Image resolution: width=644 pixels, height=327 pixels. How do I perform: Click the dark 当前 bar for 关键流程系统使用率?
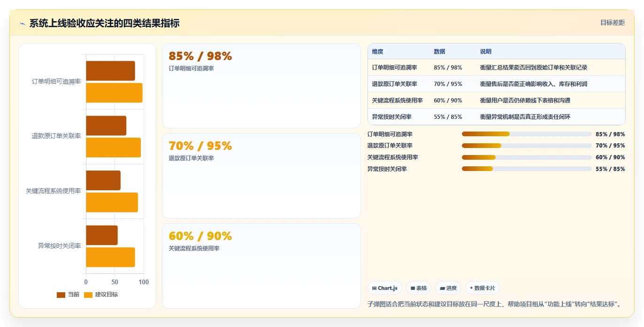click(103, 180)
